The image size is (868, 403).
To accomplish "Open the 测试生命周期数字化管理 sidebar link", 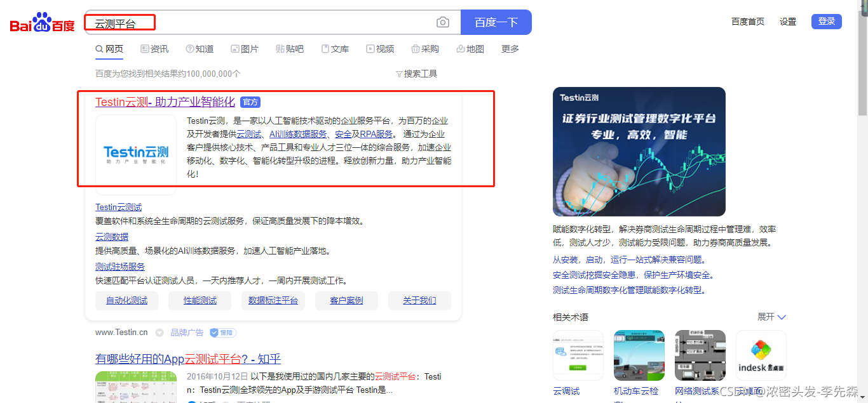I will (x=629, y=290).
